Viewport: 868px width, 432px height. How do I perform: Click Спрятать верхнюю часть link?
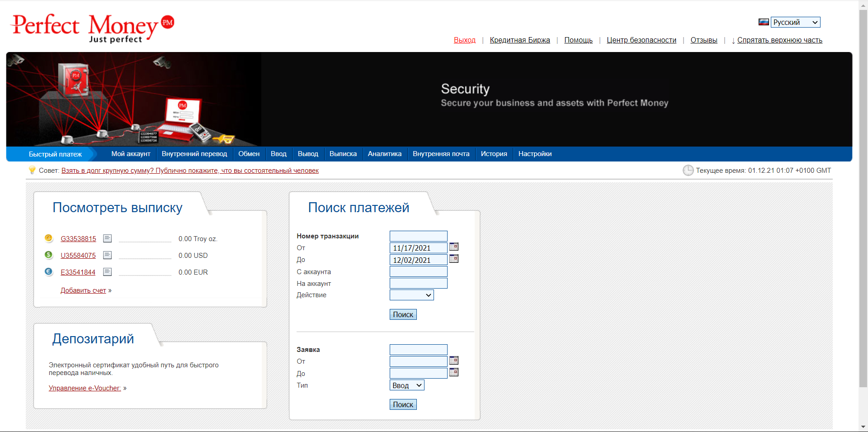point(780,40)
